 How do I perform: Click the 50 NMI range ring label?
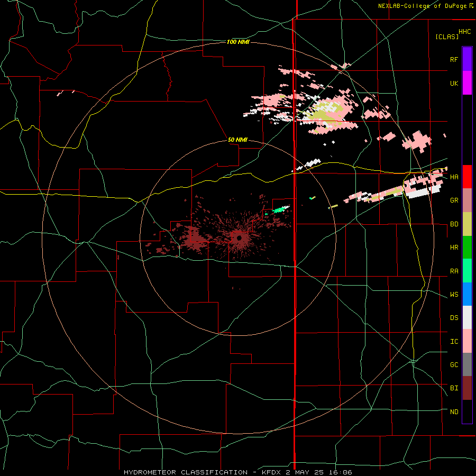pos(237,140)
